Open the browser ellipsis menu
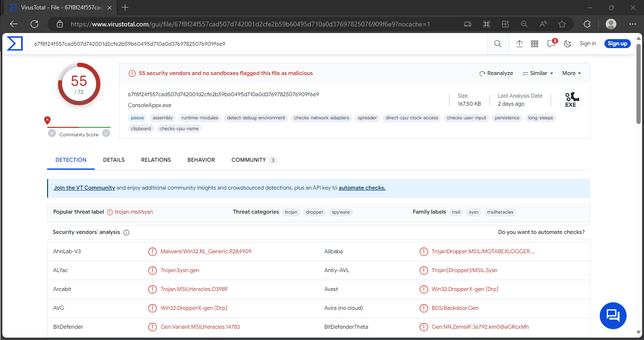This screenshot has height=340, width=644. pos(633,24)
